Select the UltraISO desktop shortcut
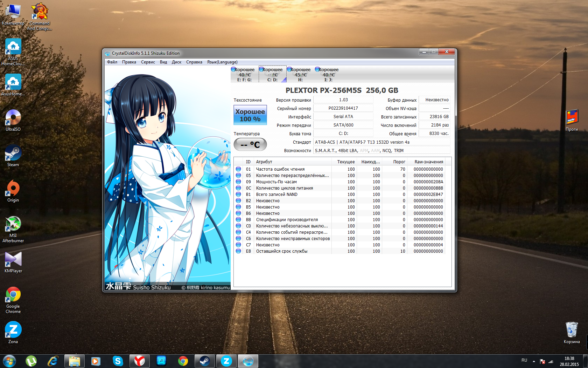This screenshot has width=588, height=368. 13,120
